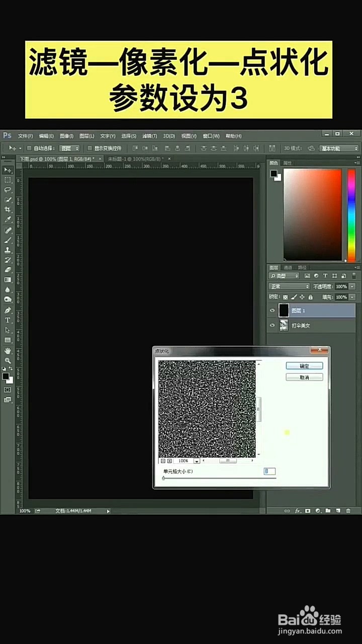Select the Eyedropper tool
This screenshot has width=362, height=644.
click(8, 220)
